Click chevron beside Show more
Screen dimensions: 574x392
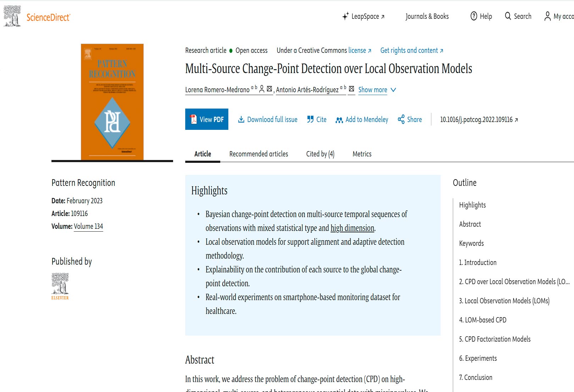393,90
